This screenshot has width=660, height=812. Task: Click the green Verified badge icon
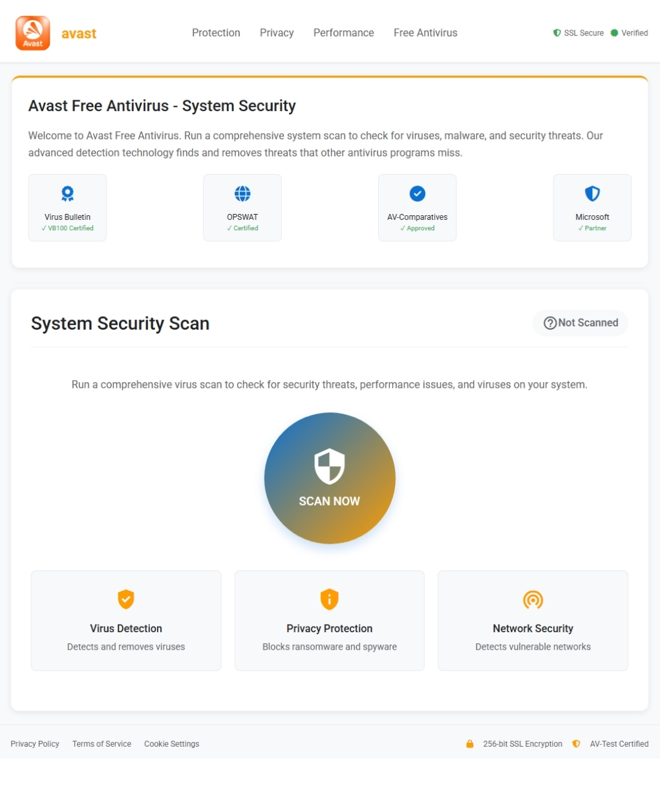pos(614,33)
